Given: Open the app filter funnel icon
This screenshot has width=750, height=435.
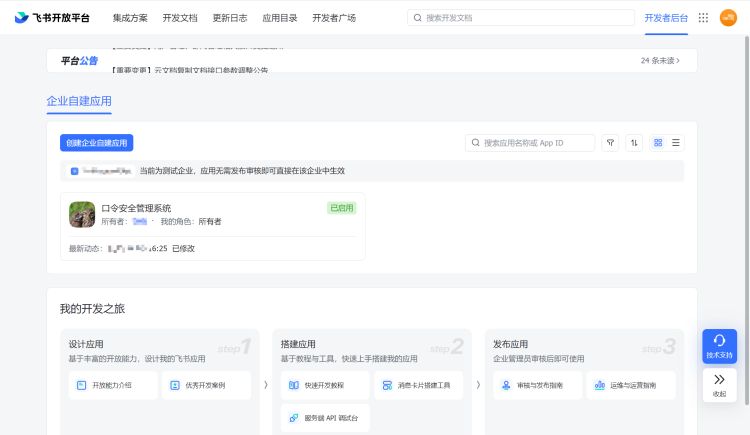Looking at the screenshot, I should pyautogui.click(x=610, y=143).
